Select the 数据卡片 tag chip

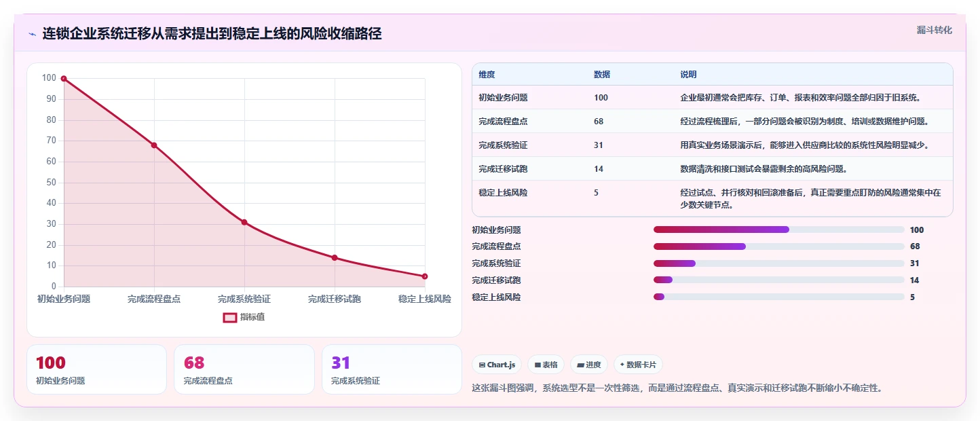point(638,365)
